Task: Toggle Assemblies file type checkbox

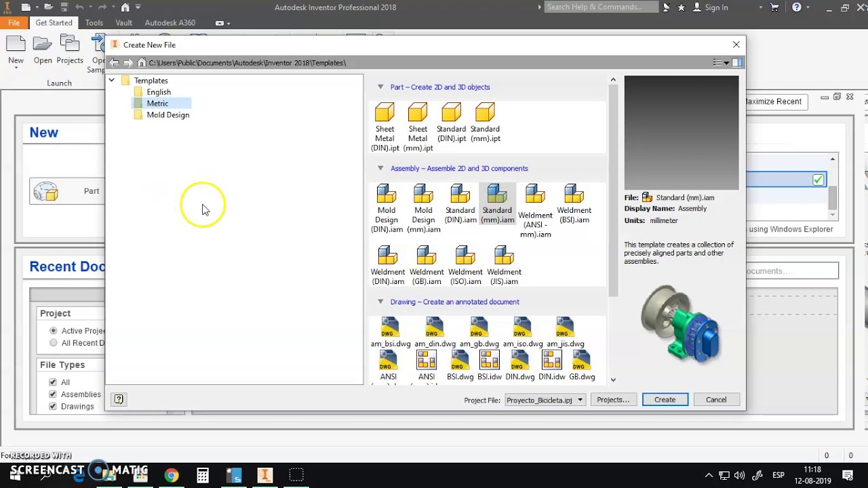Action: [53, 394]
